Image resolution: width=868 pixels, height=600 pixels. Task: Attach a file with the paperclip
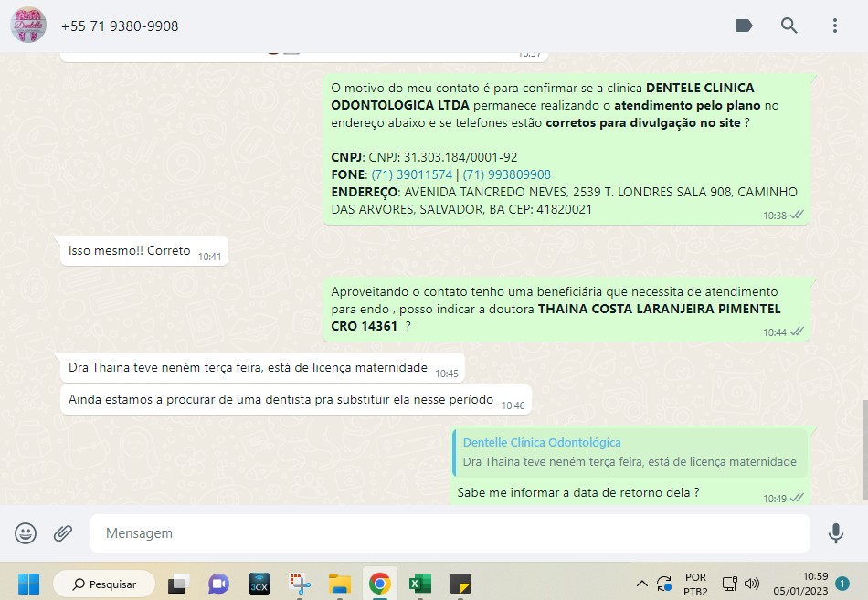[x=63, y=533]
